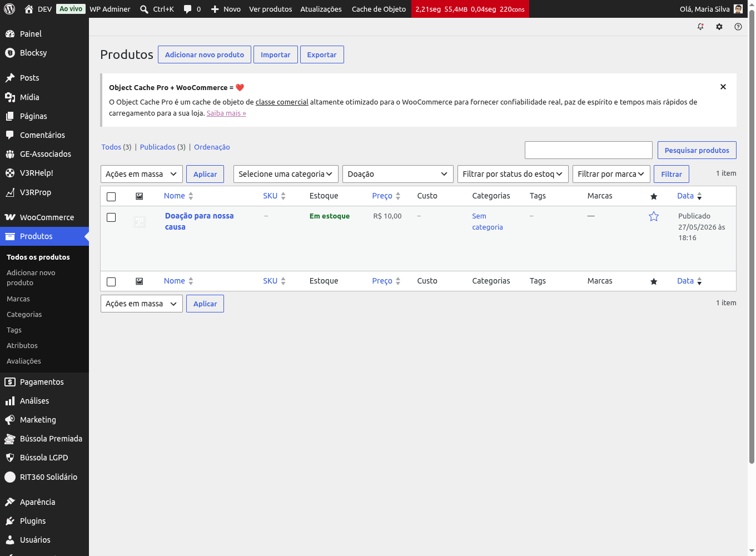Click the Posts pin icon
The width and height of the screenshot is (756, 556).
10,78
